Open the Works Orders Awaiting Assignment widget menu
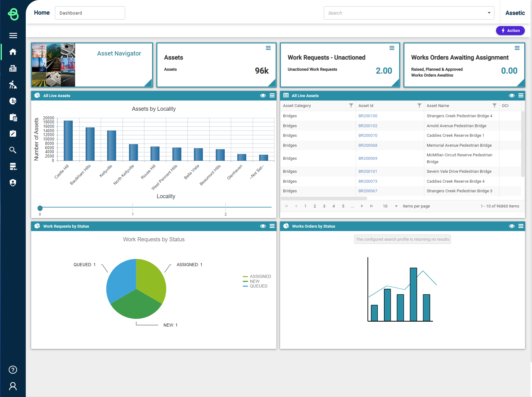 click(x=517, y=48)
